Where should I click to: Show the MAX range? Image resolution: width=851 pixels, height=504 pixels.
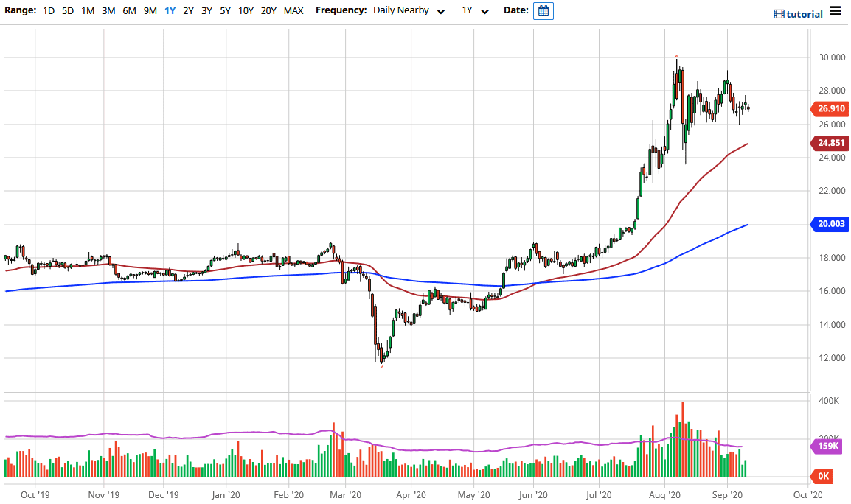point(293,11)
